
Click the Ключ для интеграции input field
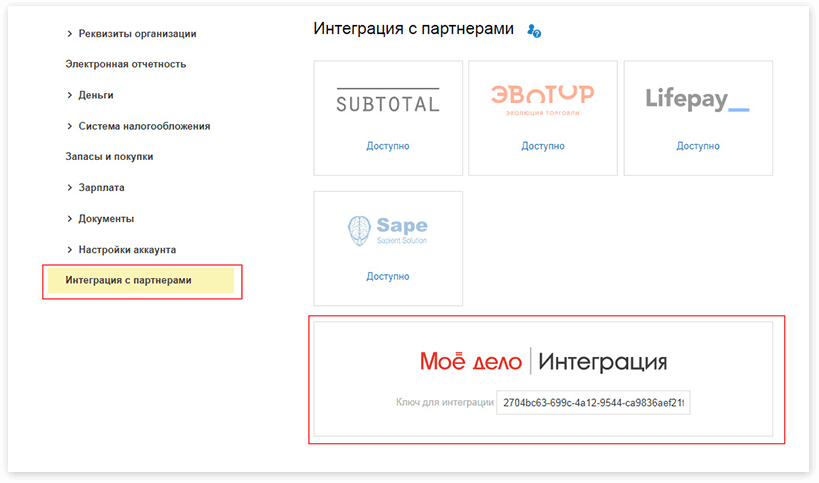[594, 403]
